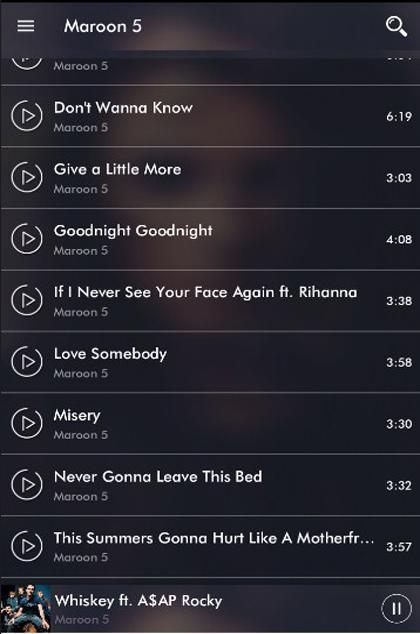Select the Never Gonna Leave This Bed title
The image size is (420, 634).
[158, 477]
